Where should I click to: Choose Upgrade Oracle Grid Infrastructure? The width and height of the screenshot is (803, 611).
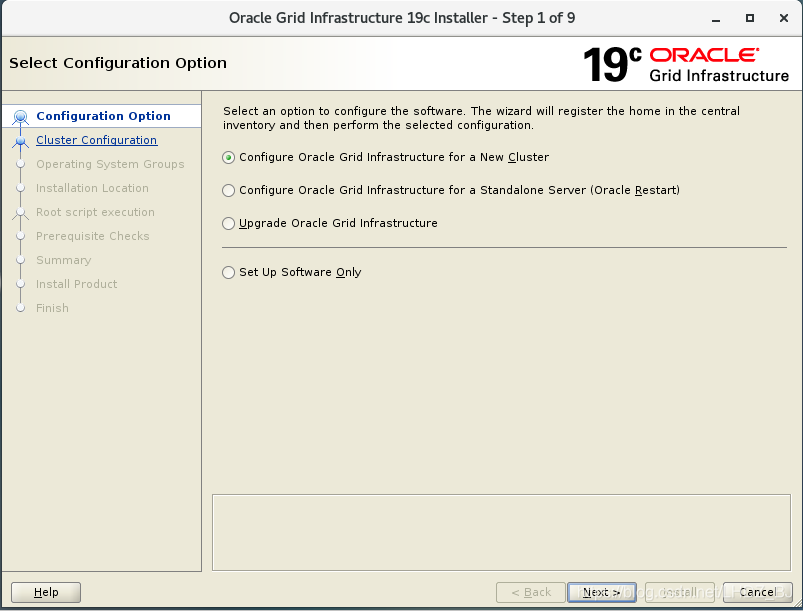[x=228, y=223]
